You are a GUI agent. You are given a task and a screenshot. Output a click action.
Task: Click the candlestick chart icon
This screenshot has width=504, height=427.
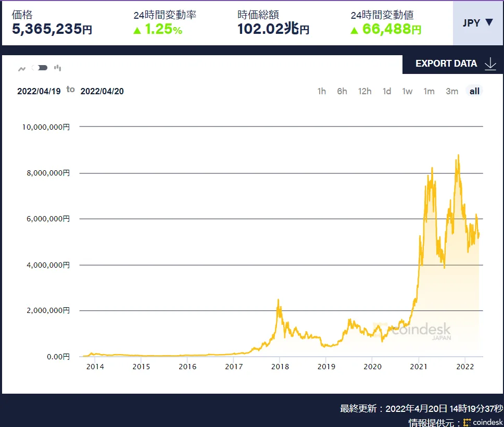point(58,68)
